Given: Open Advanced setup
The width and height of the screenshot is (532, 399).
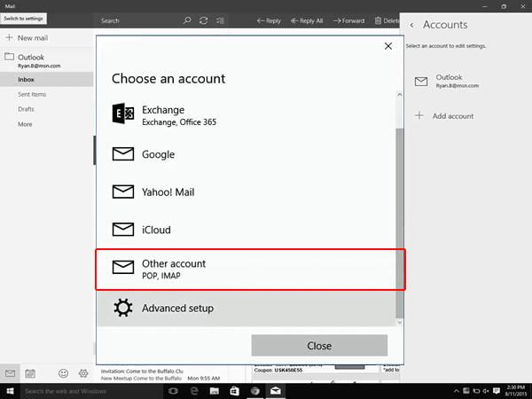Looking at the screenshot, I should click(x=248, y=309).
